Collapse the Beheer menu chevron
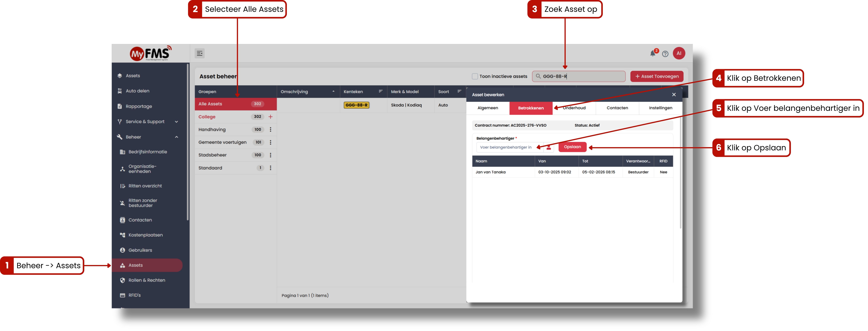 pyautogui.click(x=177, y=137)
